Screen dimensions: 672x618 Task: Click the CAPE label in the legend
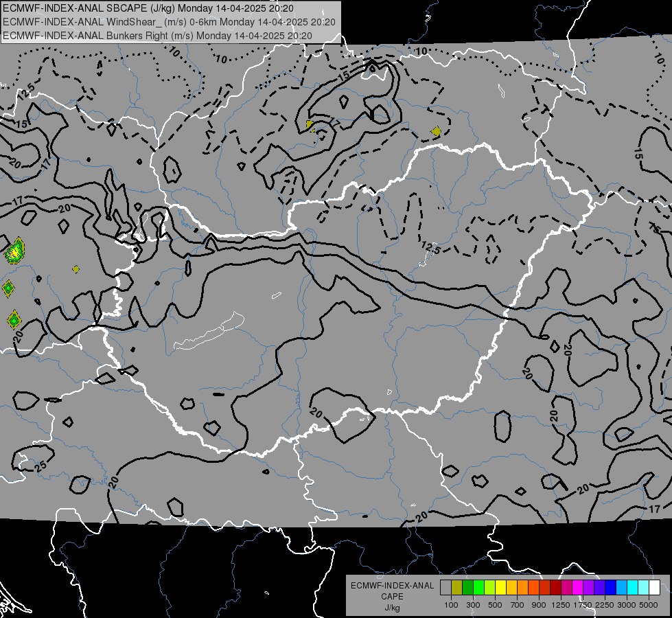pos(393,596)
